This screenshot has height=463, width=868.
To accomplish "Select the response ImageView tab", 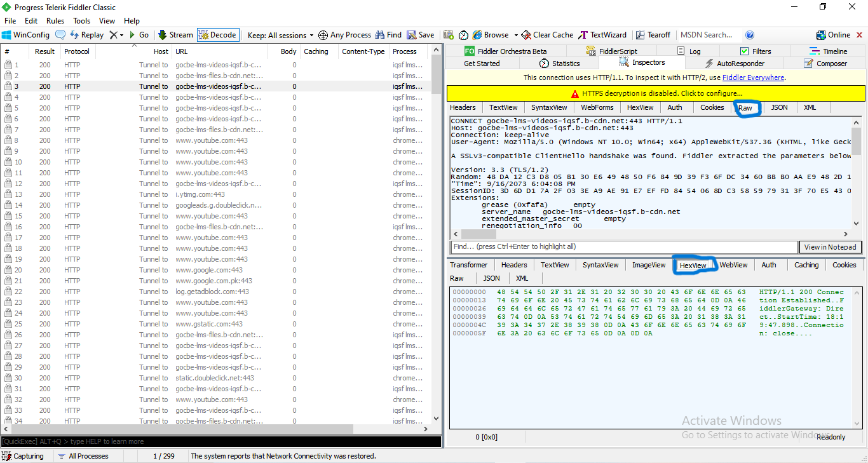I will [649, 265].
